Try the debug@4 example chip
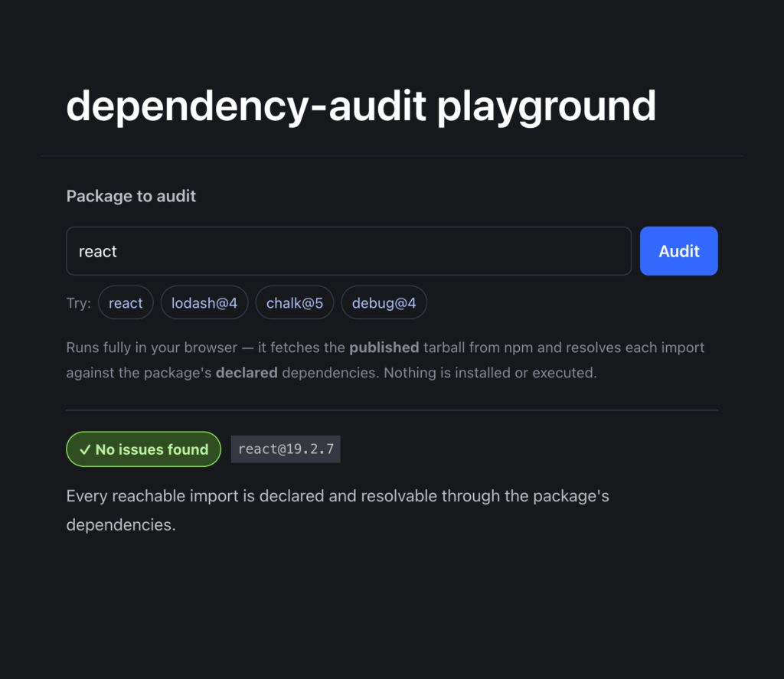The height and width of the screenshot is (679, 784). [x=384, y=302]
